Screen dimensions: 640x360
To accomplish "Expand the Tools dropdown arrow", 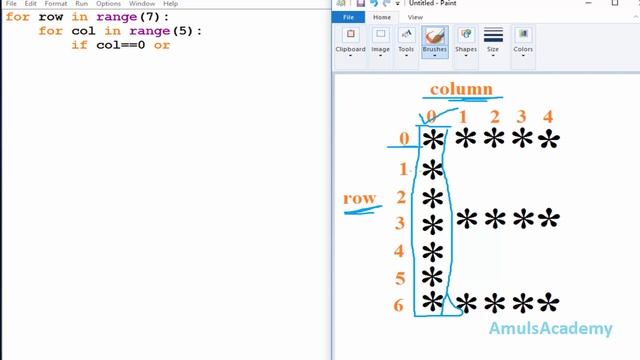I will click(406, 56).
